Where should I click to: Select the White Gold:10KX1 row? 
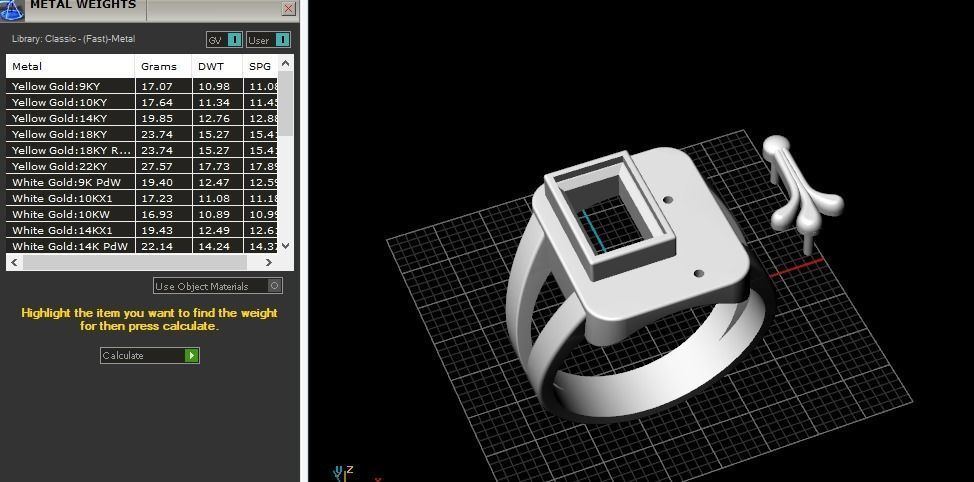[142, 198]
